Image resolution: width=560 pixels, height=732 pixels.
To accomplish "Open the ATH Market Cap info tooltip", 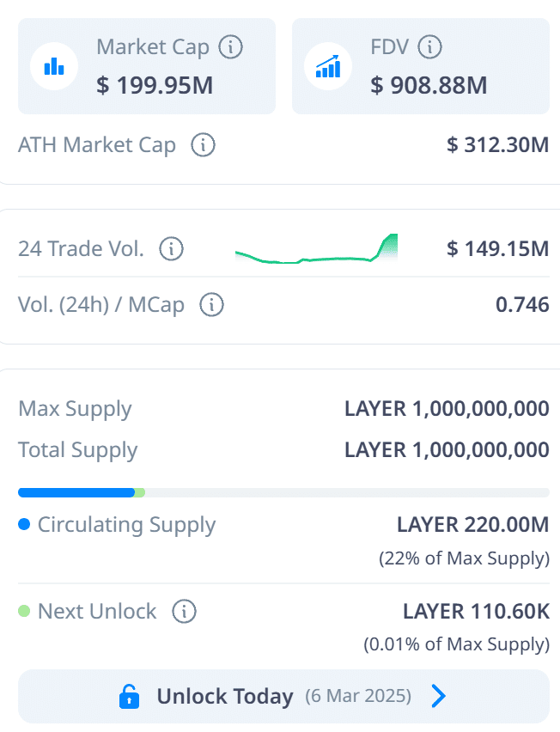I will (203, 144).
